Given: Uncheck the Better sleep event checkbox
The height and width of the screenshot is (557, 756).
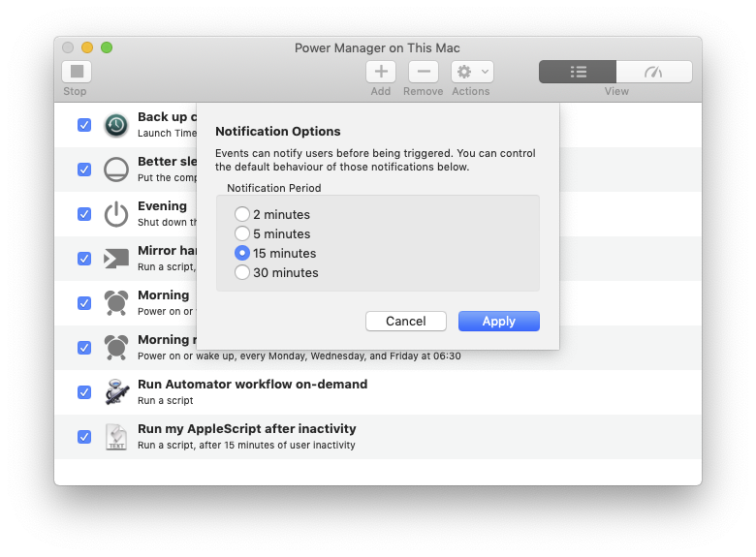Looking at the screenshot, I should point(84,170).
